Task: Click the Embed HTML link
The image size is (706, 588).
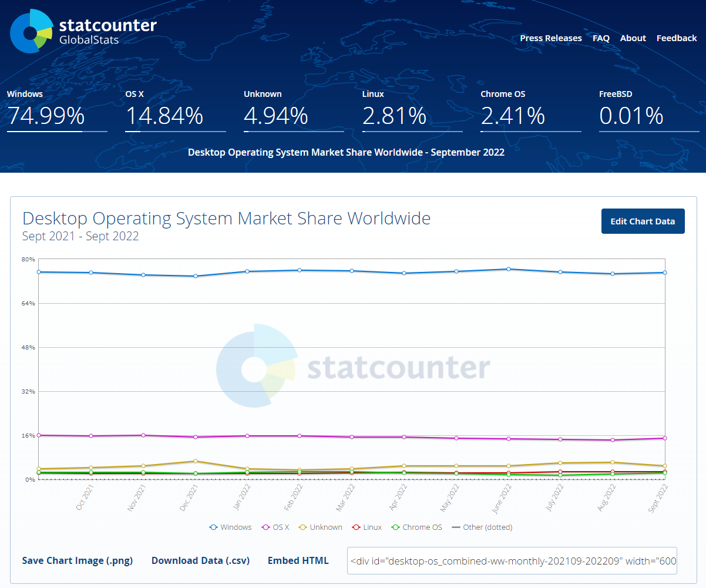Action: coord(298,560)
